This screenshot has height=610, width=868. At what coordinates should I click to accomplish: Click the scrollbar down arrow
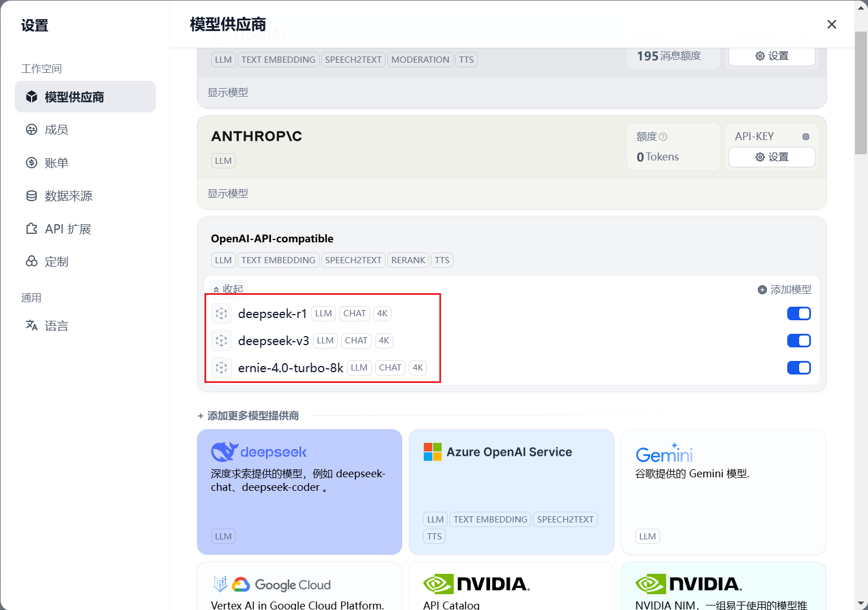[x=861, y=603]
